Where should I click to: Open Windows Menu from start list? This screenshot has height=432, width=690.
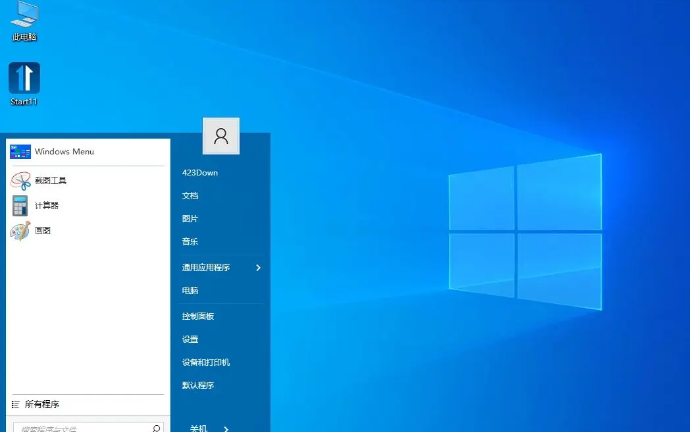(88, 152)
